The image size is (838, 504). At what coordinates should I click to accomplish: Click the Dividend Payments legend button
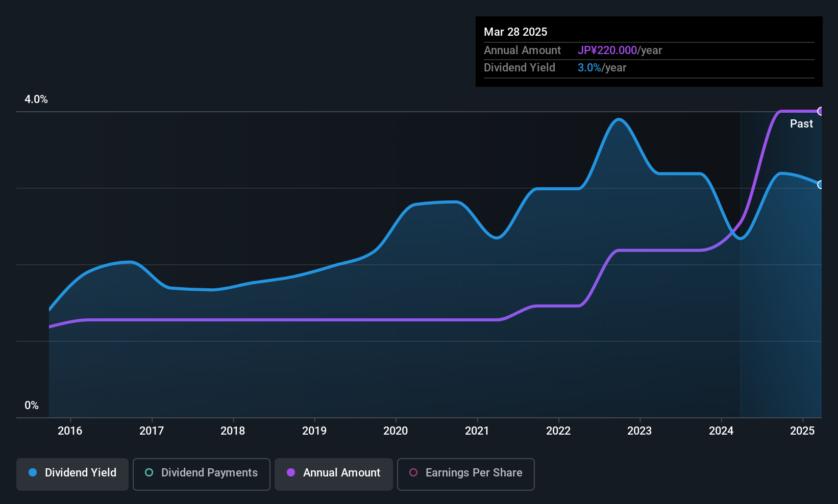(x=201, y=474)
